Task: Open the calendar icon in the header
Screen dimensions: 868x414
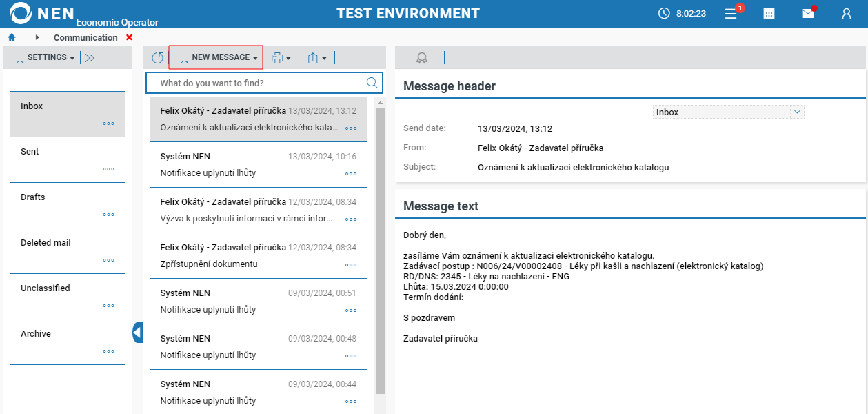Action: coord(769,13)
